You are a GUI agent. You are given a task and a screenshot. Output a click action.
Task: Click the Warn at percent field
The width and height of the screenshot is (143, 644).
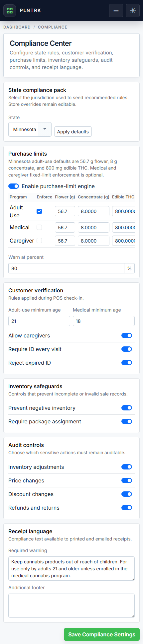pos(66,268)
